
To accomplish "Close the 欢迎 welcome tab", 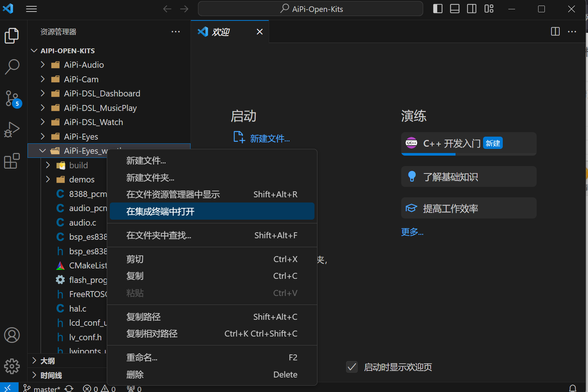I will pyautogui.click(x=260, y=32).
